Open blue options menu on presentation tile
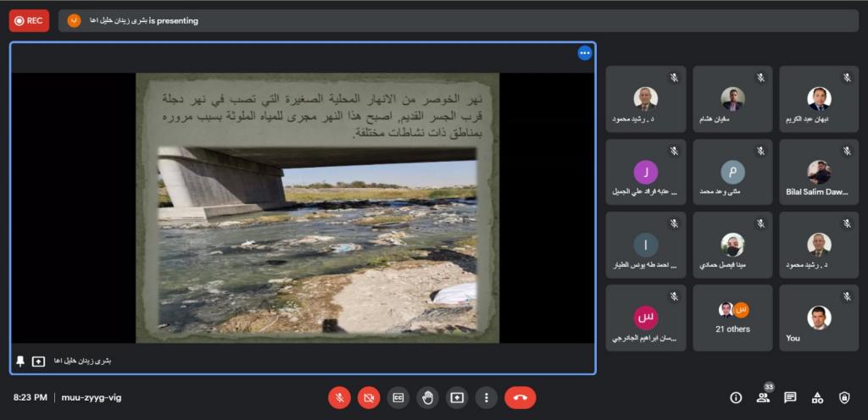The image size is (868, 420). [584, 53]
